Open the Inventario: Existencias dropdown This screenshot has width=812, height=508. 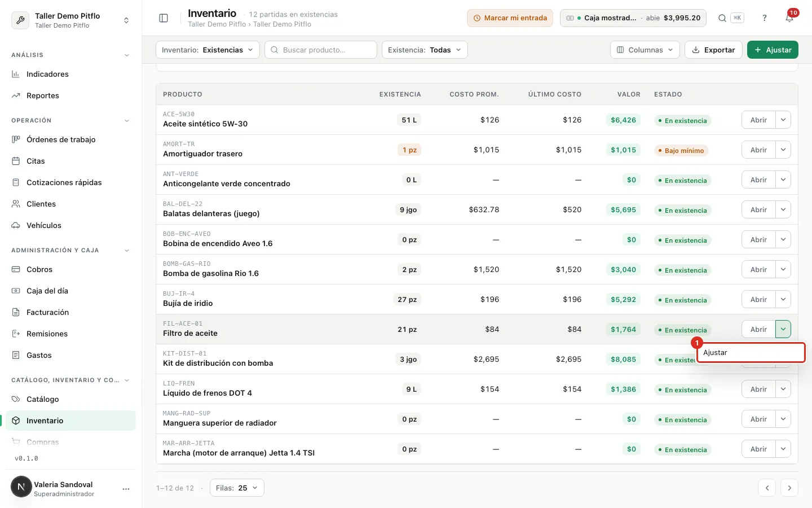pyautogui.click(x=208, y=50)
